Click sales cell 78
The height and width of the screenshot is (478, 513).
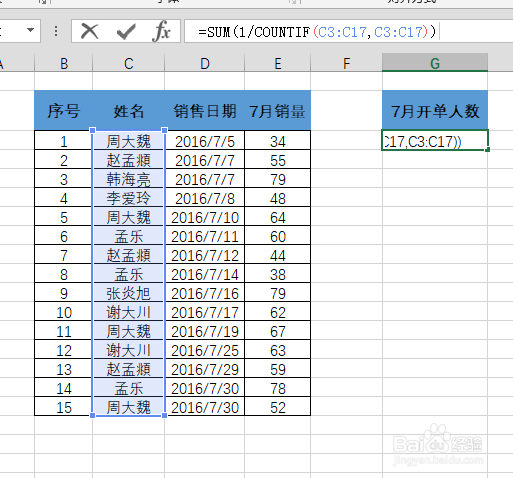pyautogui.click(x=278, y=387)
